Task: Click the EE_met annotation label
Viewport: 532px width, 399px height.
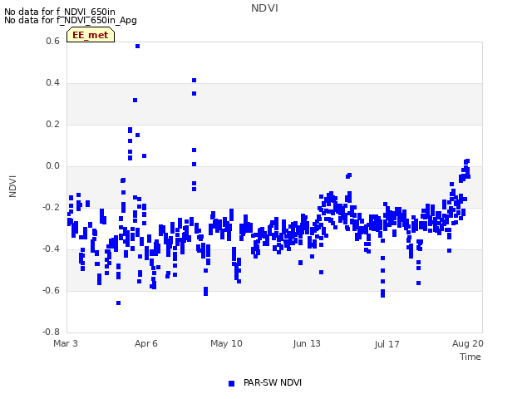Action: click(91, 35)
